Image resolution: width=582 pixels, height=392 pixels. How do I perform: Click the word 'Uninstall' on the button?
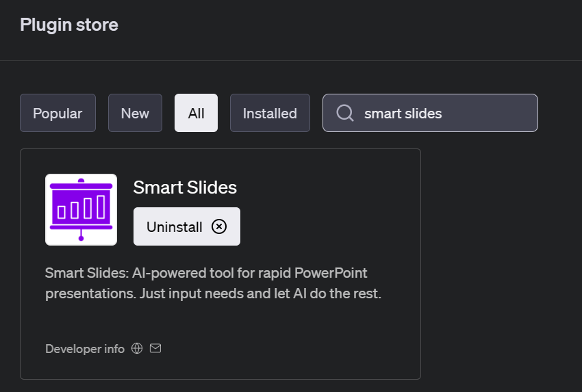(x=175, y=227)
